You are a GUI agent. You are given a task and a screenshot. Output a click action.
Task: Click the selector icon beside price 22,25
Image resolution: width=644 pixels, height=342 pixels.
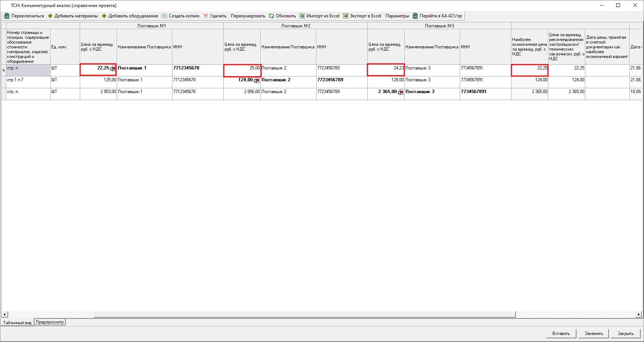click(113, 69)
